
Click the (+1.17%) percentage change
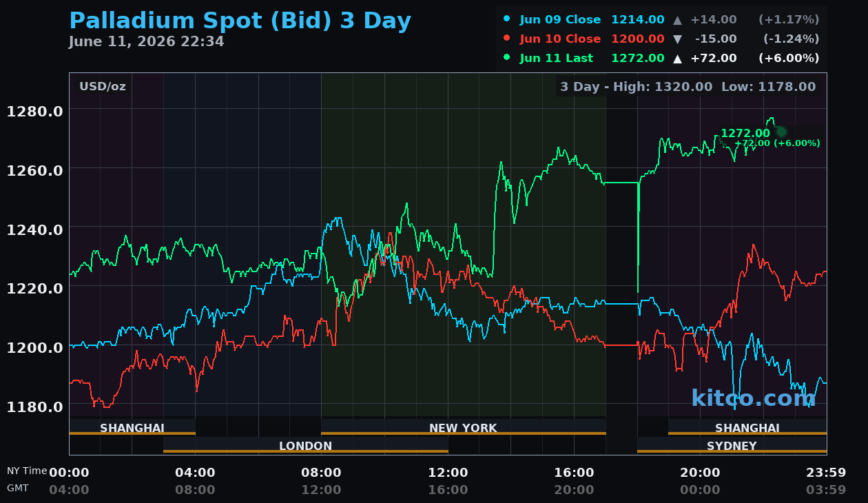789,20
